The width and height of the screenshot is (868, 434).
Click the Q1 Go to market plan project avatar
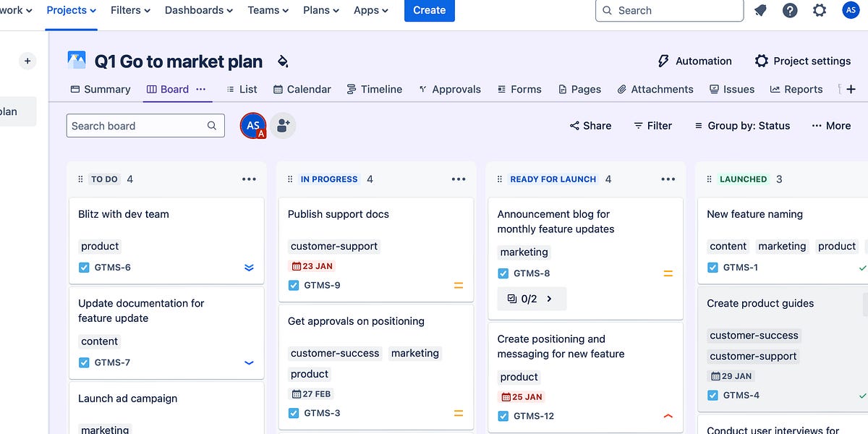coord(77,61)
